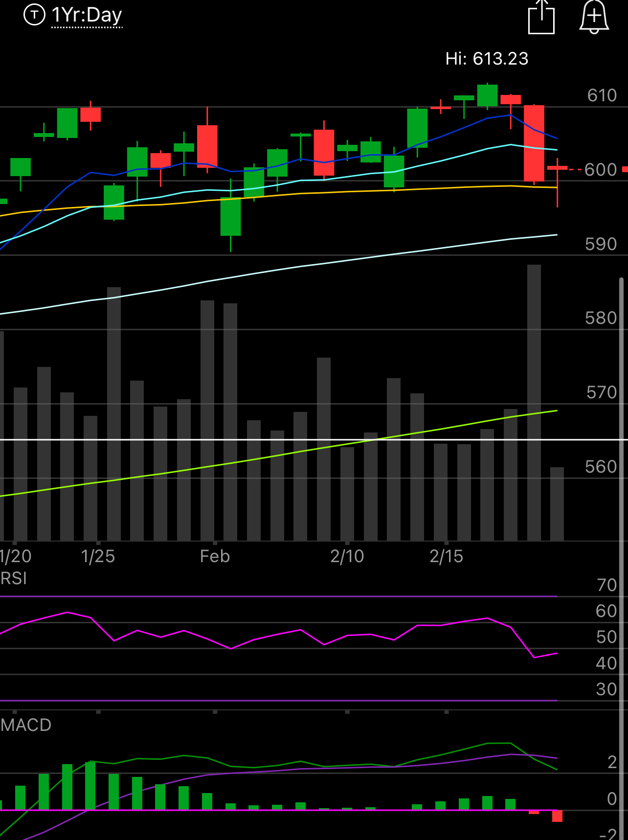Select the RSI 30 level label
This screenshot has height=840, width=628.
[606, 689]
